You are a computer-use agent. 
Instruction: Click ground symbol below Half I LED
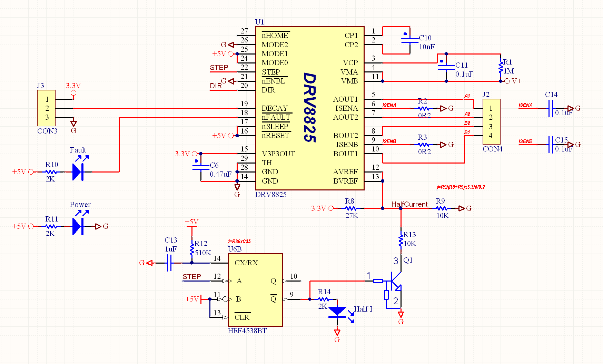(337, 333)
